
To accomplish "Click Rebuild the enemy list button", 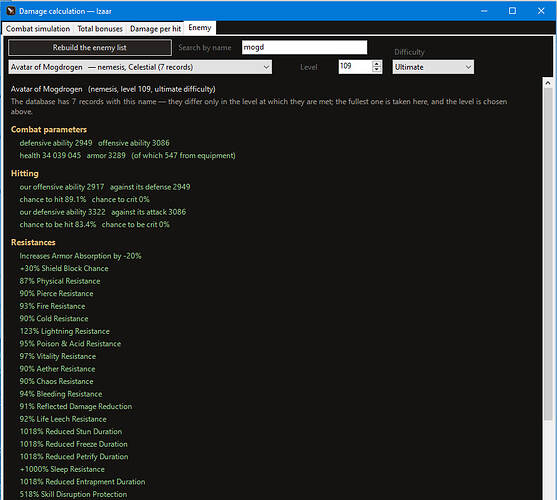I will tap(90, 48).
